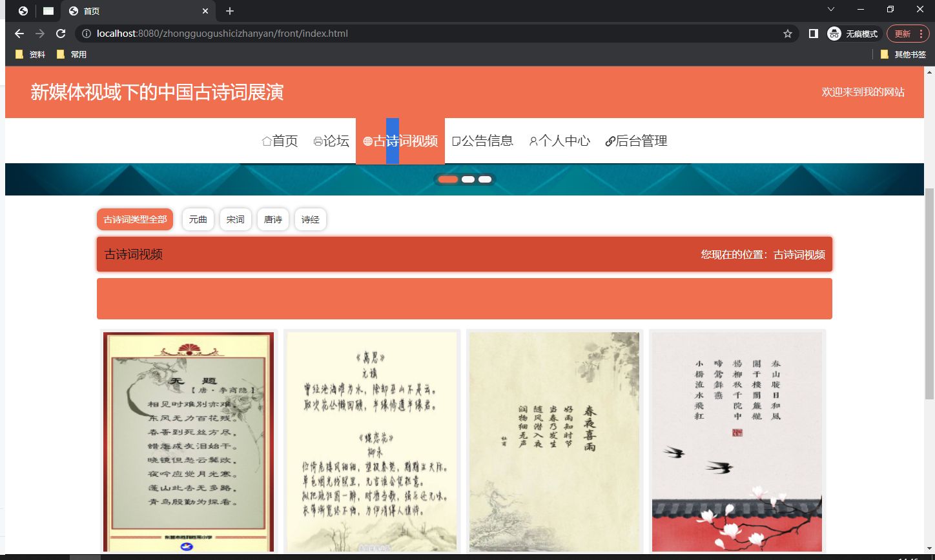The width and height of the screenshot is (935, 560).
Task: Activate the 诗经 category filter
Action: [x=311, y=219]
